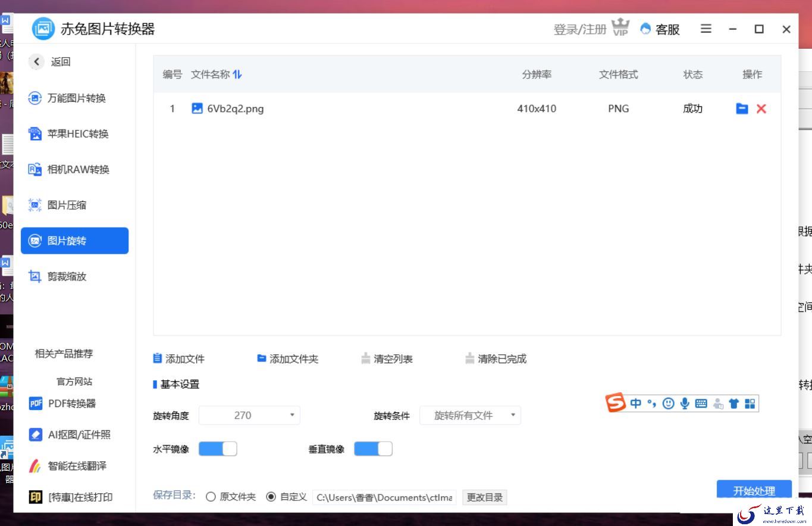Open 万能图片转换 module
812x526 pixels.
coord(75,98)
